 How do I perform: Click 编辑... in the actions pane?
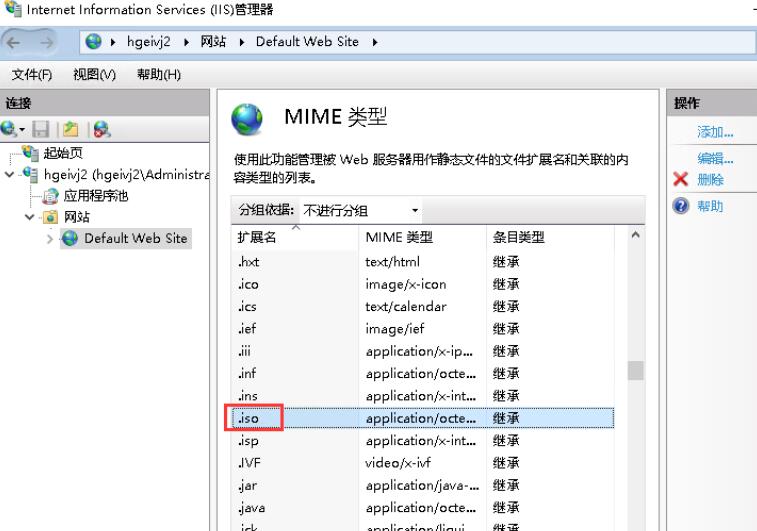tap(715, 158)
